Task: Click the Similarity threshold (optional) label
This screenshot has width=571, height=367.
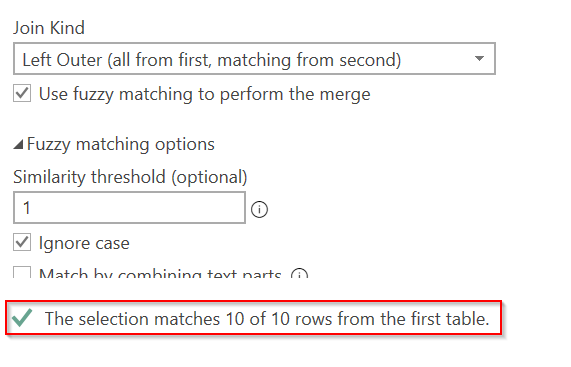Action: [x=130, y=177]
